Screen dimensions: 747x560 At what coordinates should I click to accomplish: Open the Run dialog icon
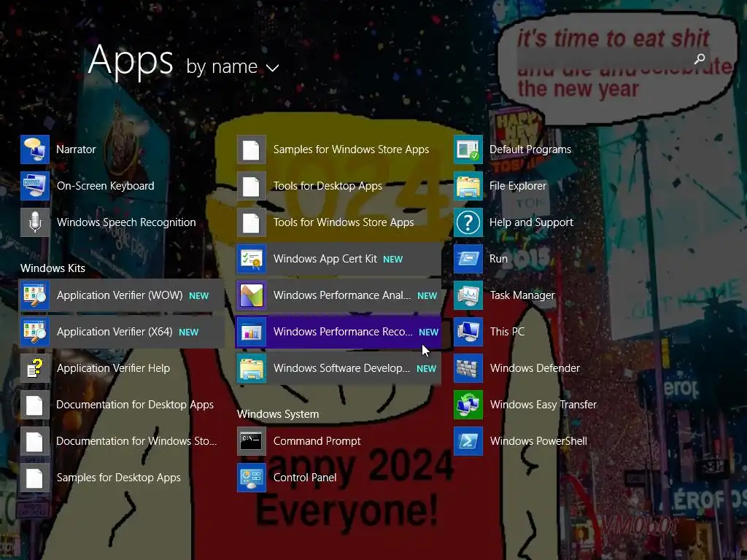[468, 259]
